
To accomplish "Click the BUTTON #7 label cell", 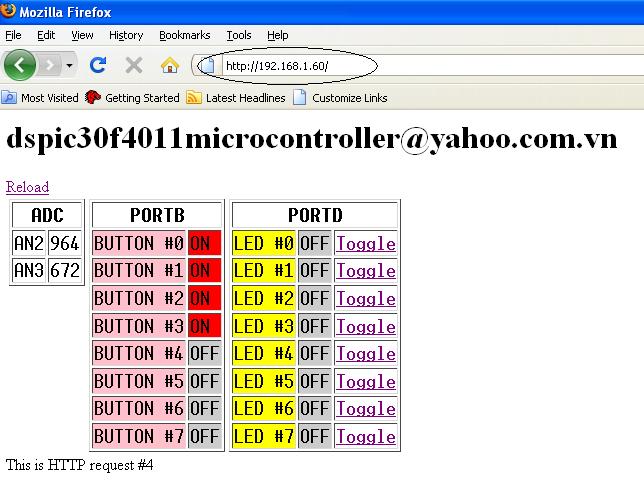I will (x=139, y=436).
